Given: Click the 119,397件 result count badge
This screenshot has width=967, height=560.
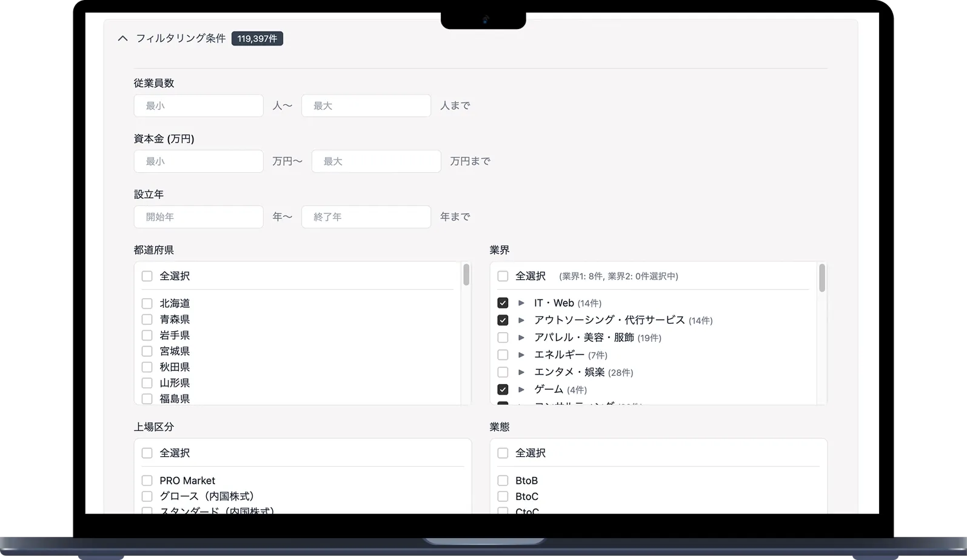Looking at the screenshot, I should click(257, 38).
